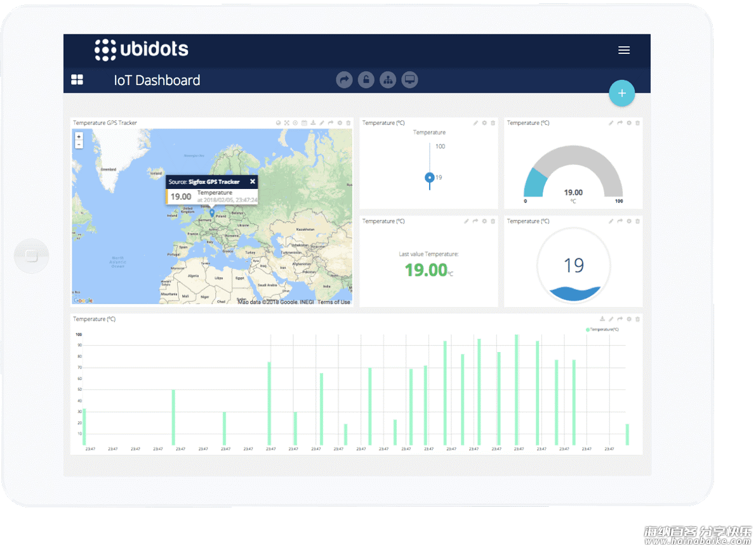Image resolution: width=756 pixels, height=548 pixels.
Task: Share the GPS Tracker widget
Action: click(331, 123)
